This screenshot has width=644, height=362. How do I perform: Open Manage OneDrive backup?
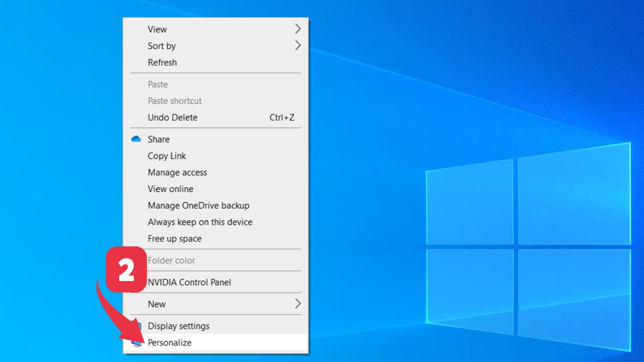199,205
